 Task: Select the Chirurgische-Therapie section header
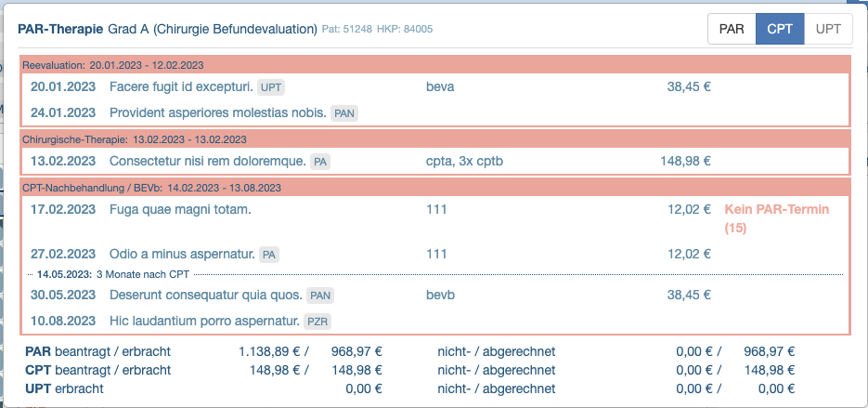coord(434,139)
